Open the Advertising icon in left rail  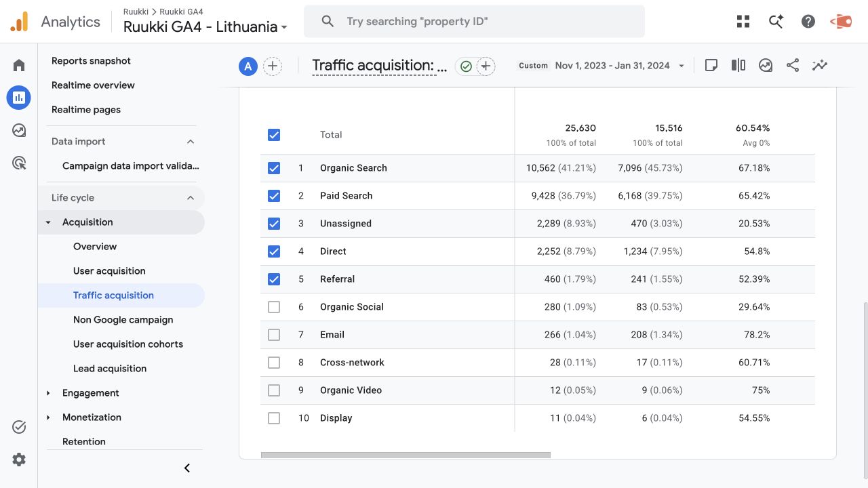pos(19,163)
